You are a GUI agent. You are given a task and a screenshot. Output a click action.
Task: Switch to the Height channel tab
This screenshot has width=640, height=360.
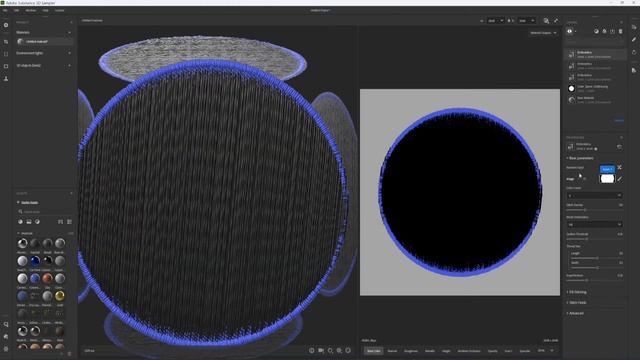[446, 351]
